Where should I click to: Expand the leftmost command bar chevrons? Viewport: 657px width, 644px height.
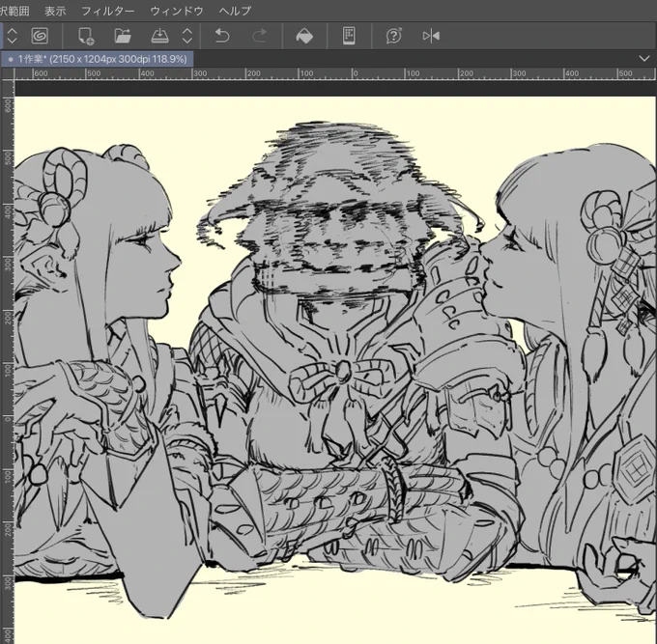(x=13, y=36)
